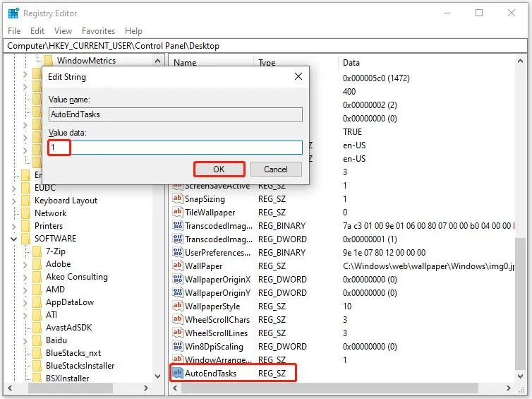Click the Adobe folder icon
Screen dimensions: 532x399
[x=37, y=264]
